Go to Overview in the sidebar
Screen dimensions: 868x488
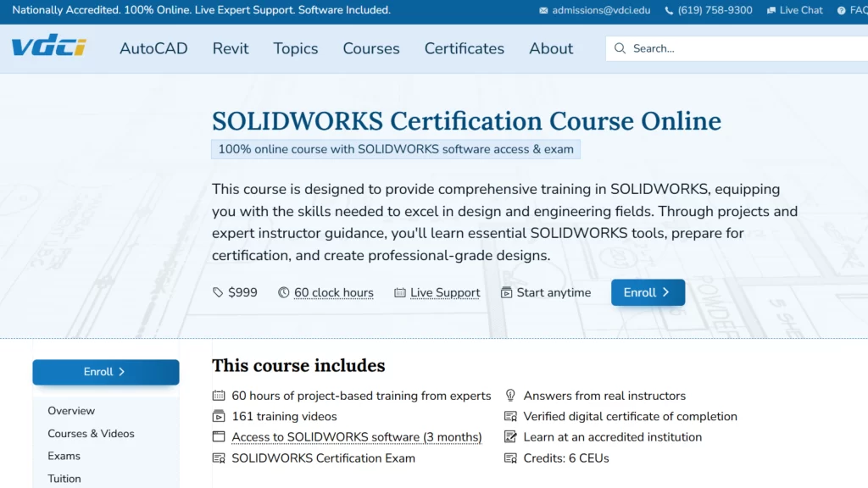(71, 411)
